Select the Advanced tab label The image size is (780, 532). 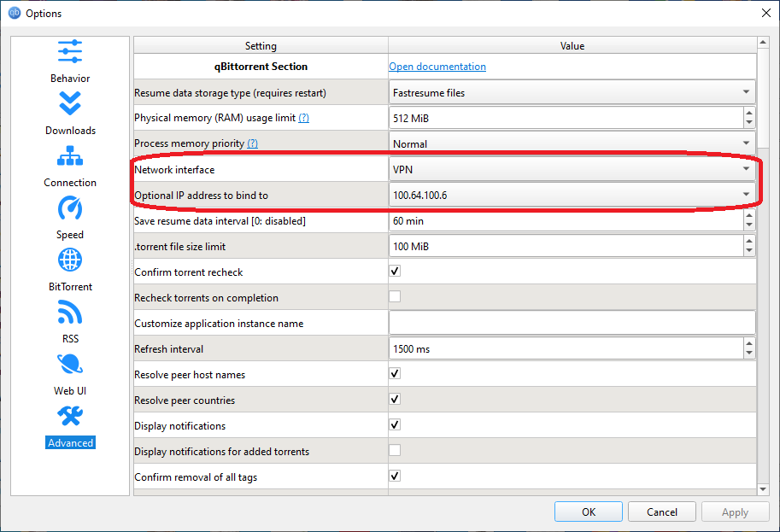click(x=70, y=442)
